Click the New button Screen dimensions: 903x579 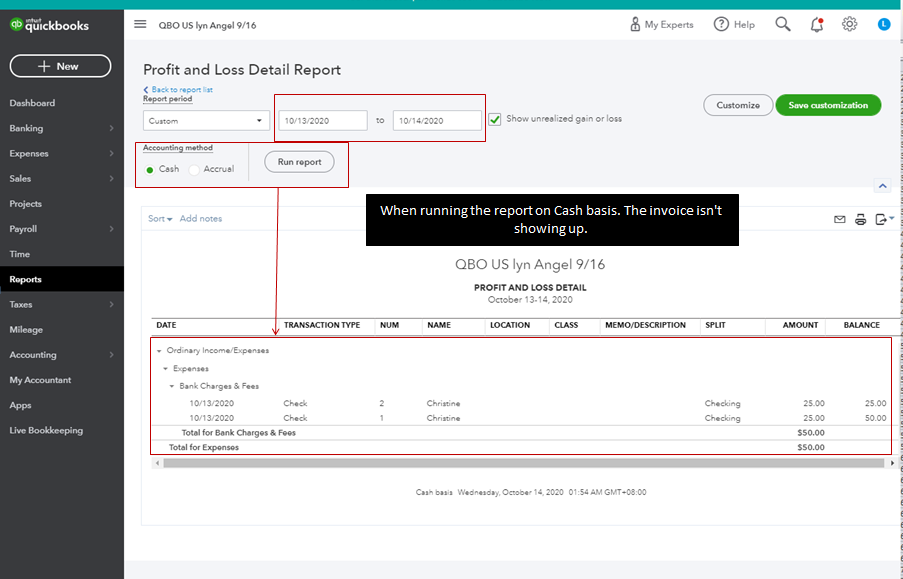(60, 66)
